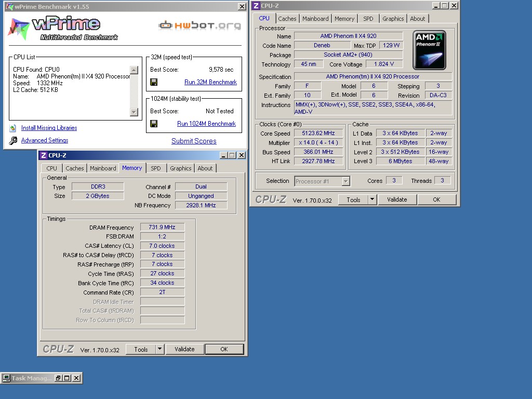Open the Processor #1 selection dropdown

(x=345, y=181)
